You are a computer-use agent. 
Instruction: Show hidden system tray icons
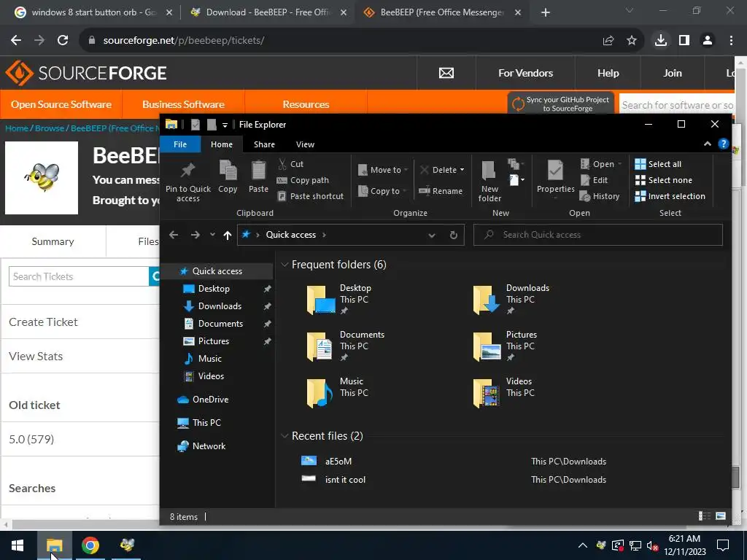click(x=582, y=545)
